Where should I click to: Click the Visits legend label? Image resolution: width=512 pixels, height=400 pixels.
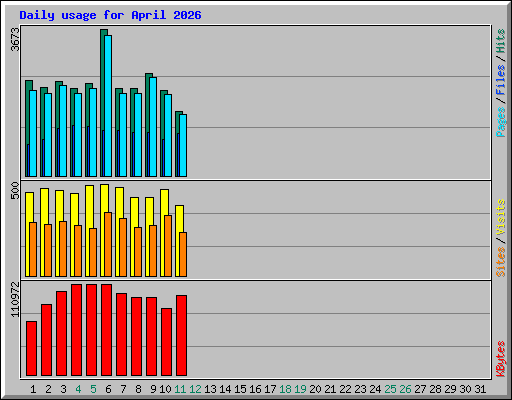pyautogui.click(x=501, y=217)
